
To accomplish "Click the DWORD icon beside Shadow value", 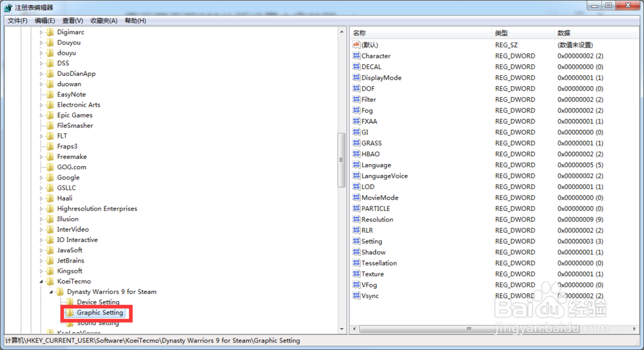I will 356,252.
